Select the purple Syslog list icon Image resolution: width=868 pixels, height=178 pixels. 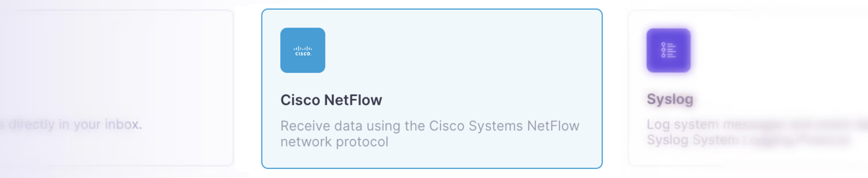coord(668,50)
